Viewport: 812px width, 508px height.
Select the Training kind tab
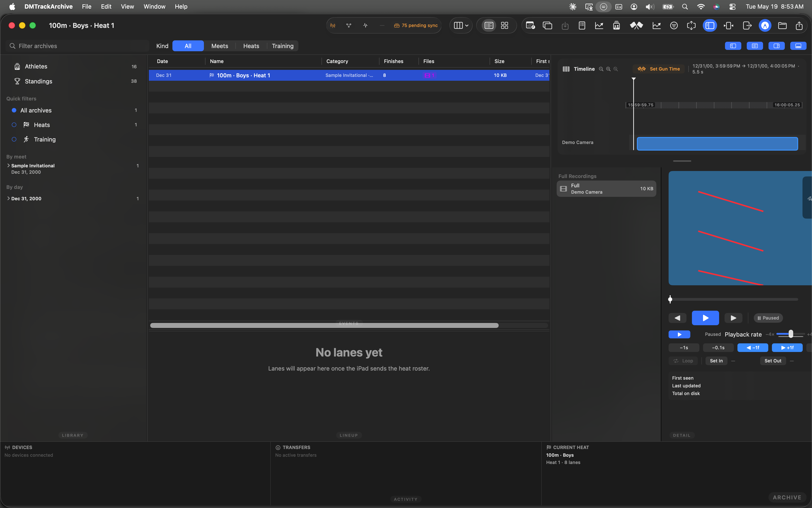coord(283,46)
